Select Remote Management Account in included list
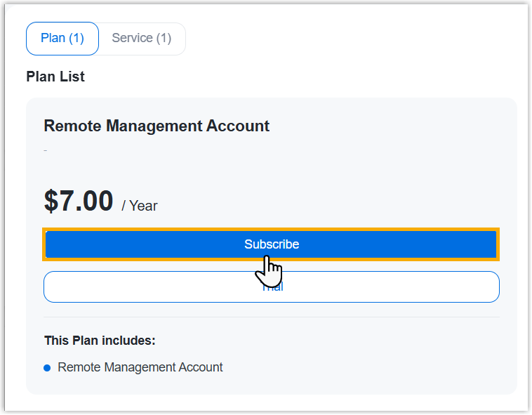Viewport: 532px width, 415px height. coord(140,367)
